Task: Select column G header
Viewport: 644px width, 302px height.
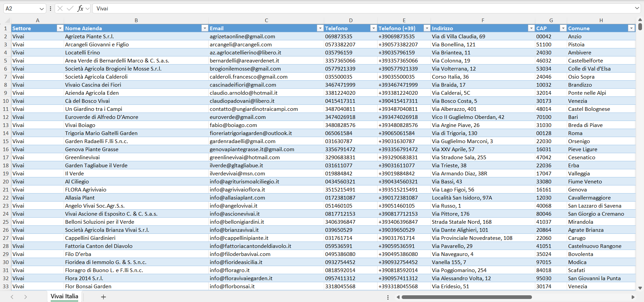Action: pyautogui.click(x=551, y=20)
